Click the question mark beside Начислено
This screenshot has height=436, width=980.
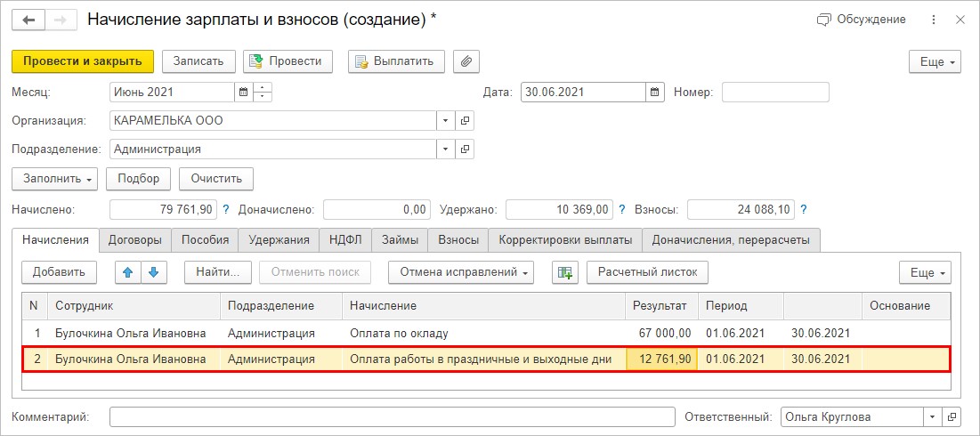[x=226, y=210]
